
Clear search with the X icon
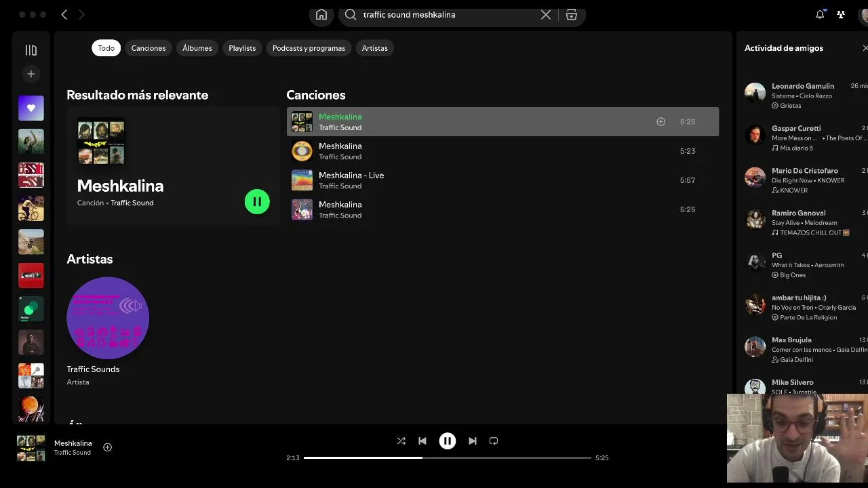point(546,15)
